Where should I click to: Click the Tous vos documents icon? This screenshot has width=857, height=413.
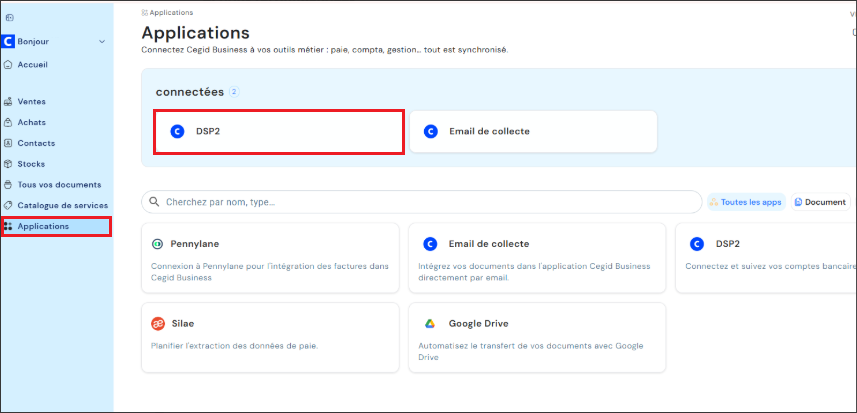pyautogui.click(x=8, y=185)
